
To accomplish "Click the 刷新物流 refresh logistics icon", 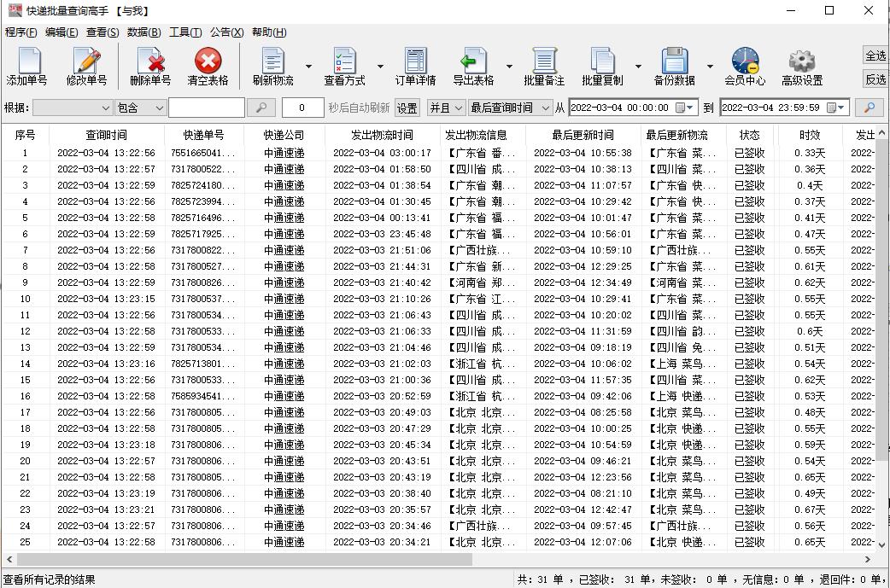I will pos(272,66).
